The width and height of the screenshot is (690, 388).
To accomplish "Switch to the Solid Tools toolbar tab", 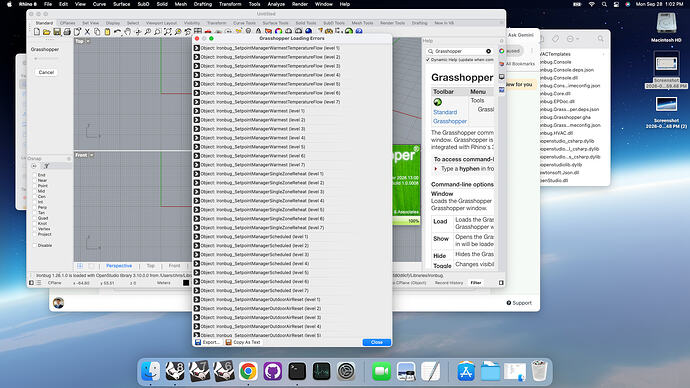I will point(306,23).
